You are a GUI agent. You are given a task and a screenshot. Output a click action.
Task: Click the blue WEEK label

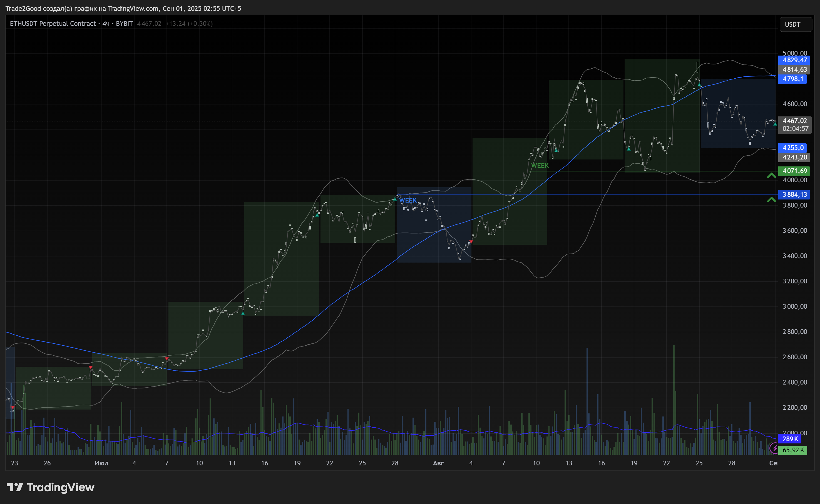[x=408, y=200]
